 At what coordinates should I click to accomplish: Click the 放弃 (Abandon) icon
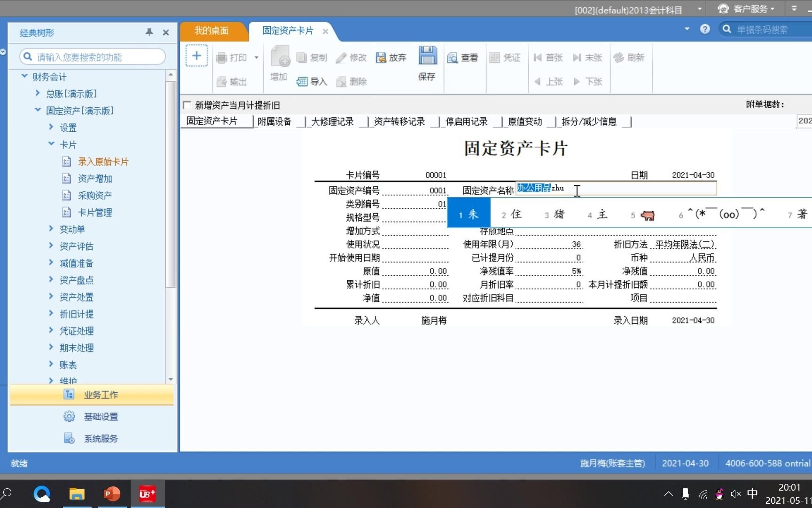[390, 57]
